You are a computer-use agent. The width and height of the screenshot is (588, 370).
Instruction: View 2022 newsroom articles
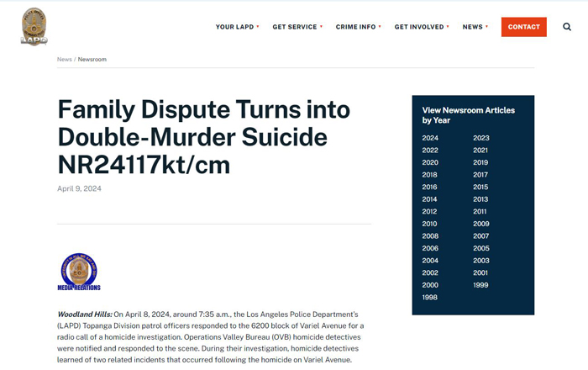(430, 150)
